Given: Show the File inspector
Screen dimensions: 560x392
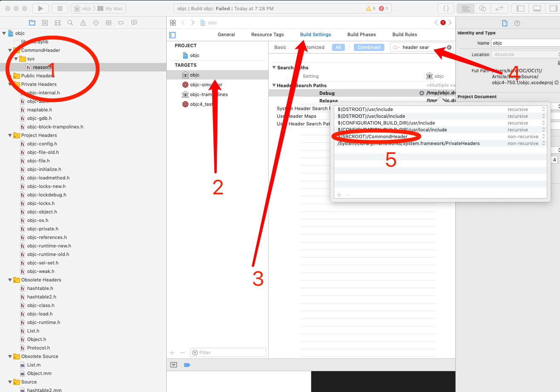Looking at the screenshot, I should [505, 23].
